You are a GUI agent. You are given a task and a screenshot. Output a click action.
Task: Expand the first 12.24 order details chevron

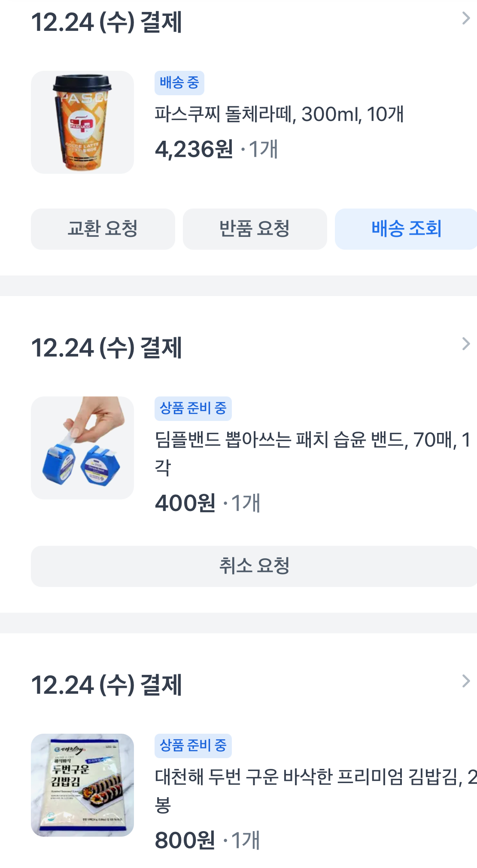coord(466,18)
